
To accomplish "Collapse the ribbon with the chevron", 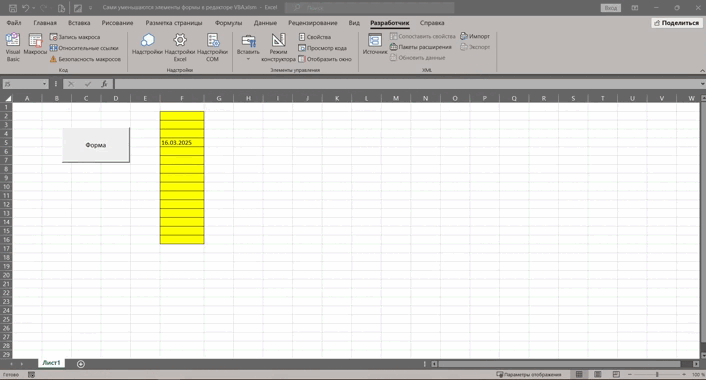I will (702, 71).
